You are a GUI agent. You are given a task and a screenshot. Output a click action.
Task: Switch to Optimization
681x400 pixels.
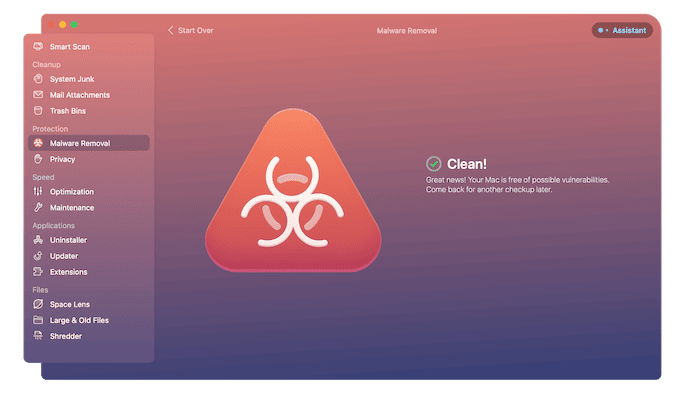pos(89,191)
